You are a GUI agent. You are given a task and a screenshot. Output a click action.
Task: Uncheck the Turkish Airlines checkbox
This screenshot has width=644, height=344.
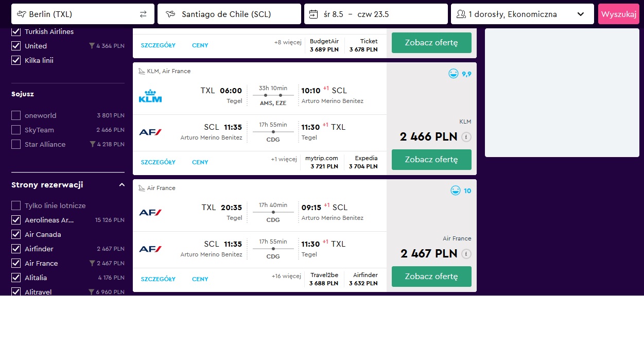16,31
